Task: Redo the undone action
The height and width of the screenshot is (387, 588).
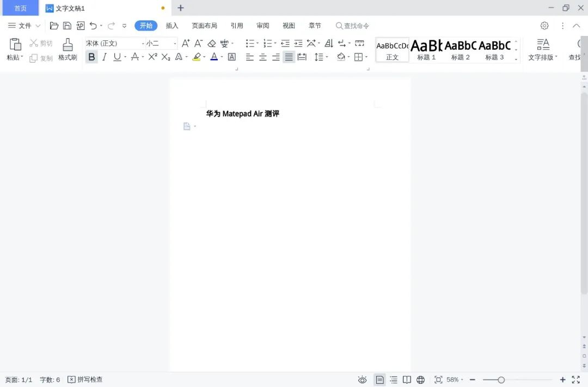Action: (x=111, y=26)
